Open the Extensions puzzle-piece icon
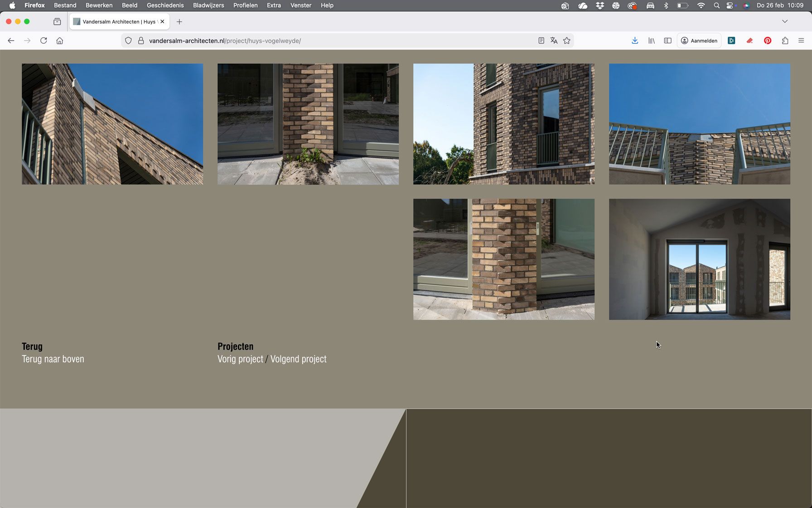812x508 pixels. pos(785,41)
